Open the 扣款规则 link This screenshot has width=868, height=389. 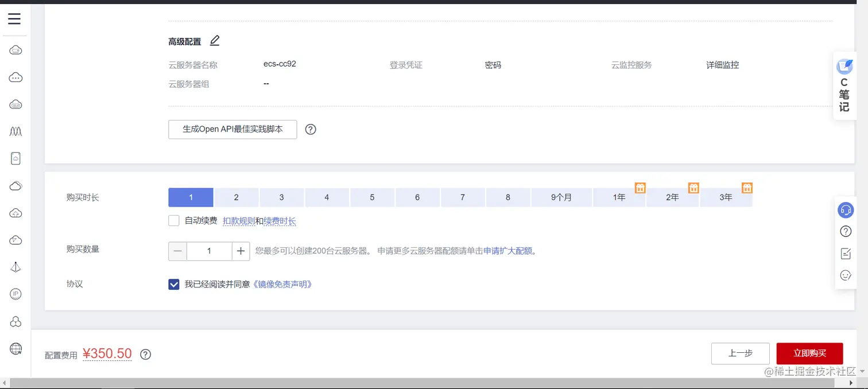239,221
